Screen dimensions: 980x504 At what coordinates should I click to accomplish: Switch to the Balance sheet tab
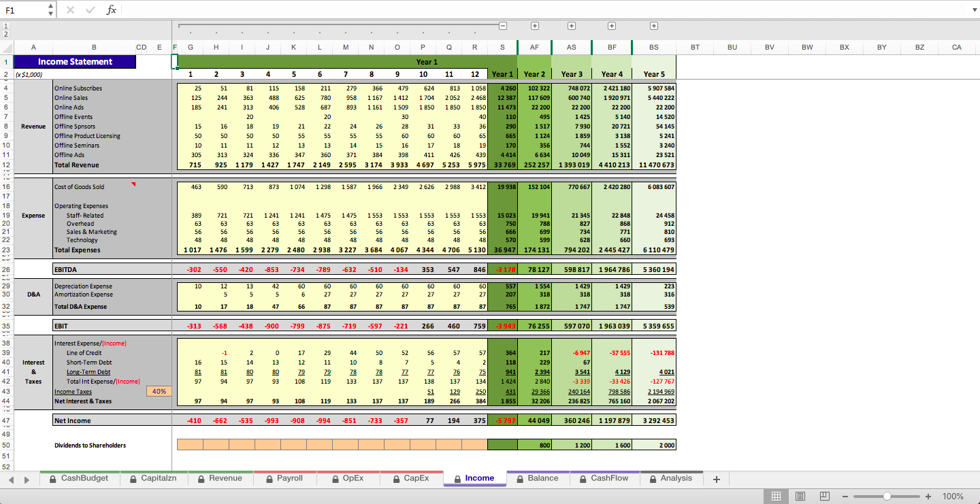[x=537, y=478]
